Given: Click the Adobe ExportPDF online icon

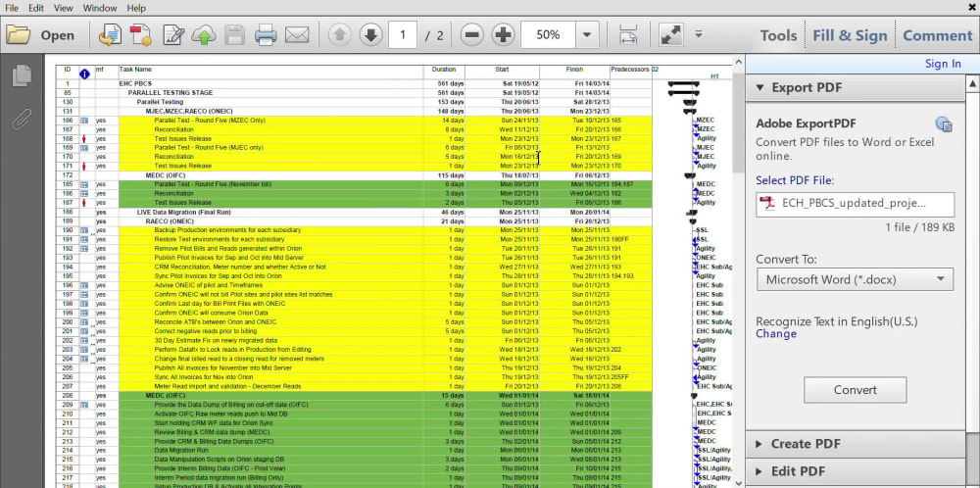Looking at the screenshot, I should 944,123.
